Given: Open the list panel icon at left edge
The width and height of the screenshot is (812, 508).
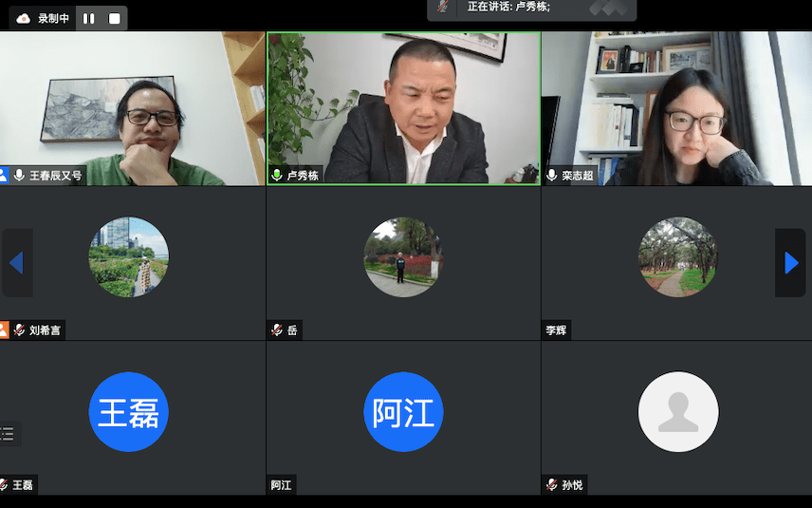Looking at the screenshot, I should [x=9, y=434].
